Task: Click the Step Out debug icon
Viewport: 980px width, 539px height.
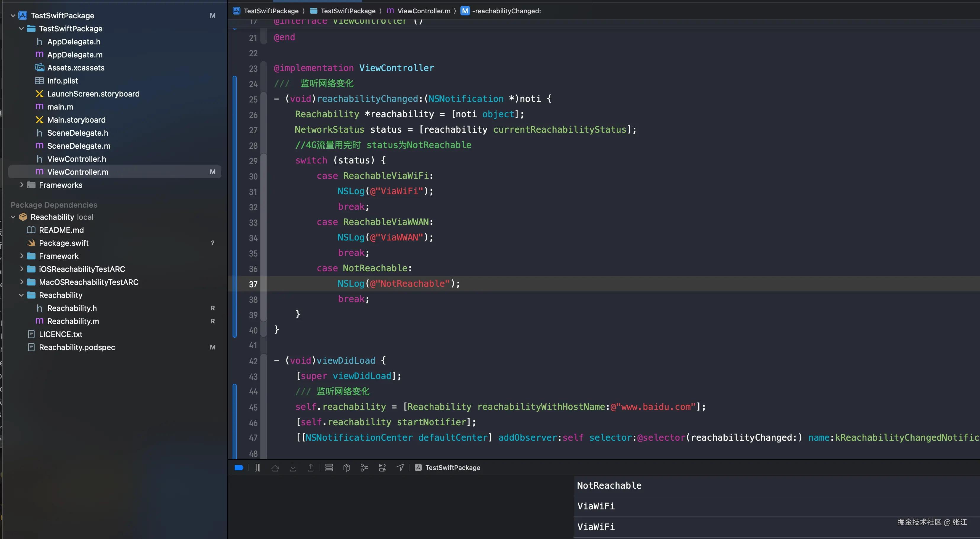Action: tap(310, 467)
